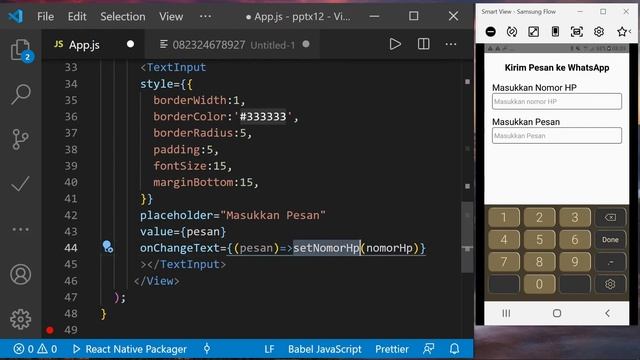
Task: Open the Edit menu
Action: click(77, 16)
